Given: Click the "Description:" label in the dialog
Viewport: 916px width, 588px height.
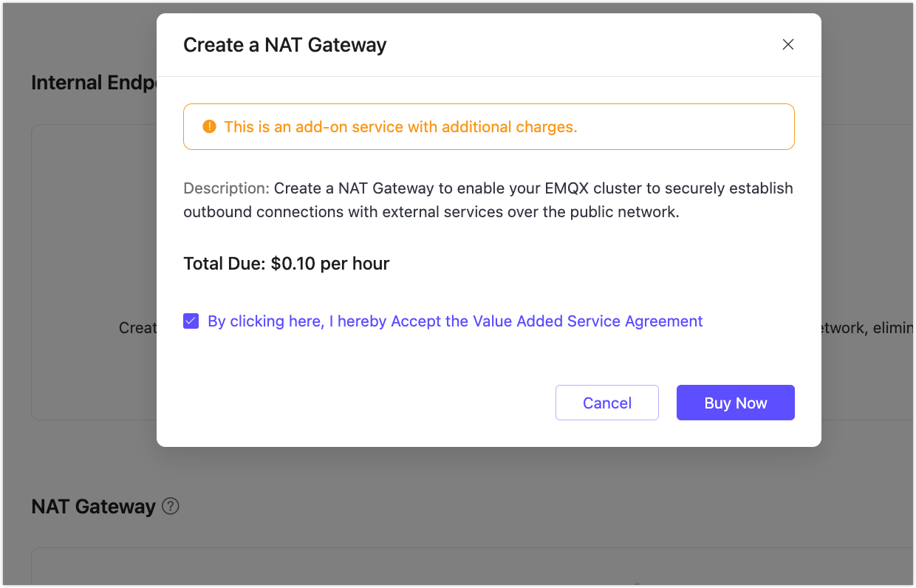Looking at the screenshot, I should [226, 188].
